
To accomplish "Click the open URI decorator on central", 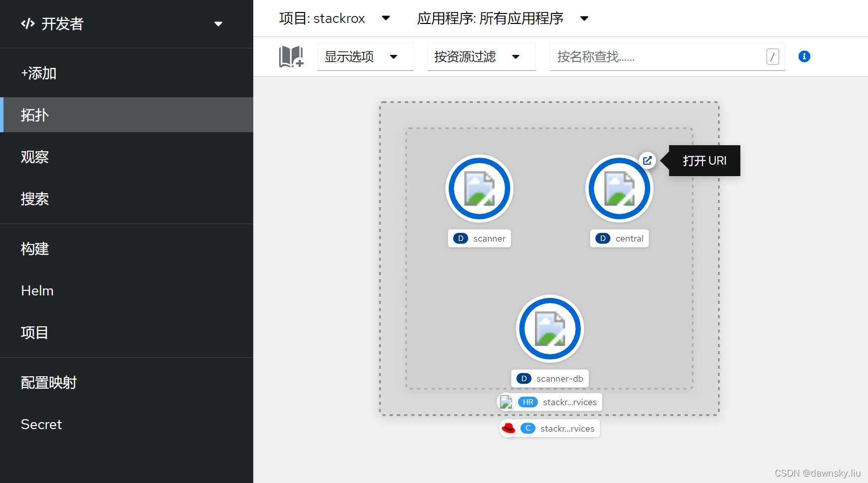I will click(x=647, y=161).
